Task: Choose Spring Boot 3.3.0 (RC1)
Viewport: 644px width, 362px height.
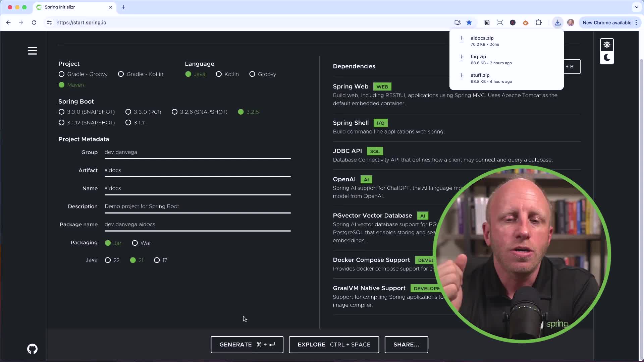Action: click(143, 112)
